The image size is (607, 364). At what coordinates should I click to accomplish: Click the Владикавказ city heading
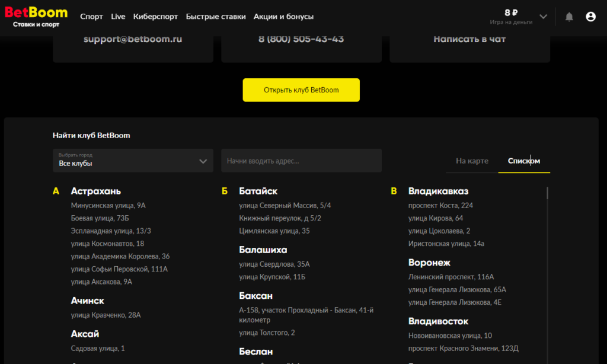click(438, 191)
